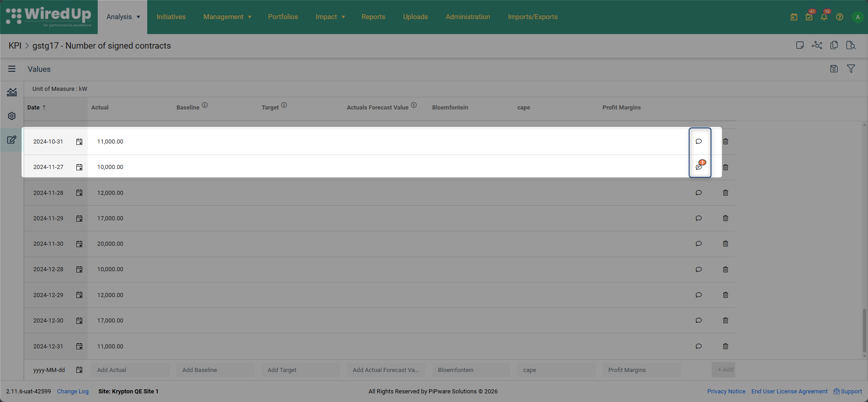Image resolution: width=868 pixels, height=402 pixels.
Task: Delete the 2024-12-31 row
Action: (x=725, y=346)
